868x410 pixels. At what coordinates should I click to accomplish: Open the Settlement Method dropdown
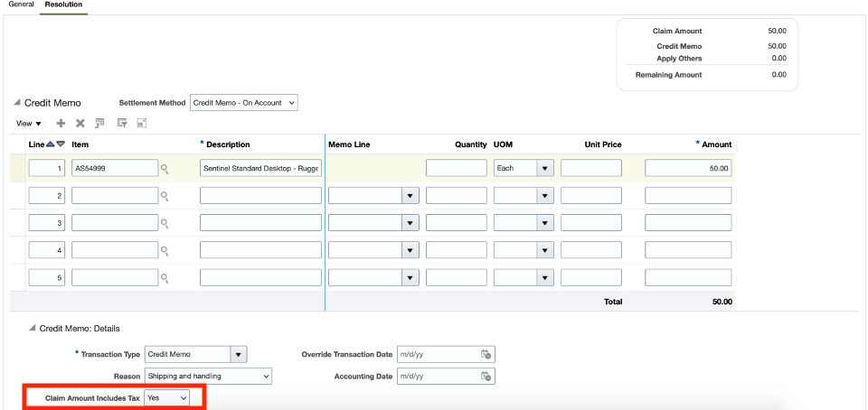click(x=243, y=103)
